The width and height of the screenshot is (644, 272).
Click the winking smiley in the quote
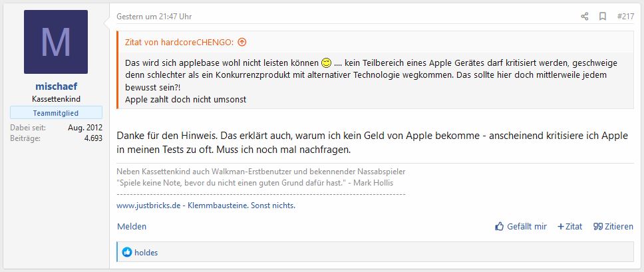[x=326, y=63]
